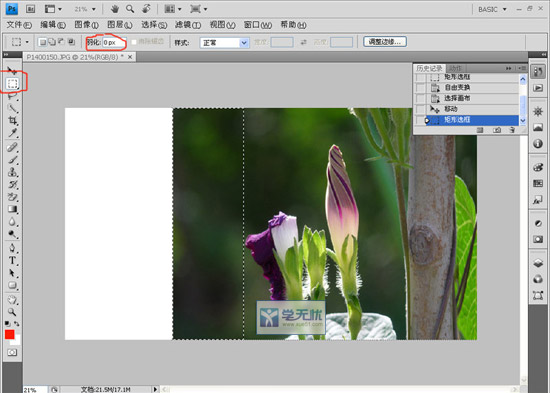Screen dimensions: 550x393
Task: Select the Eyedropper tool
Action: 12,133
